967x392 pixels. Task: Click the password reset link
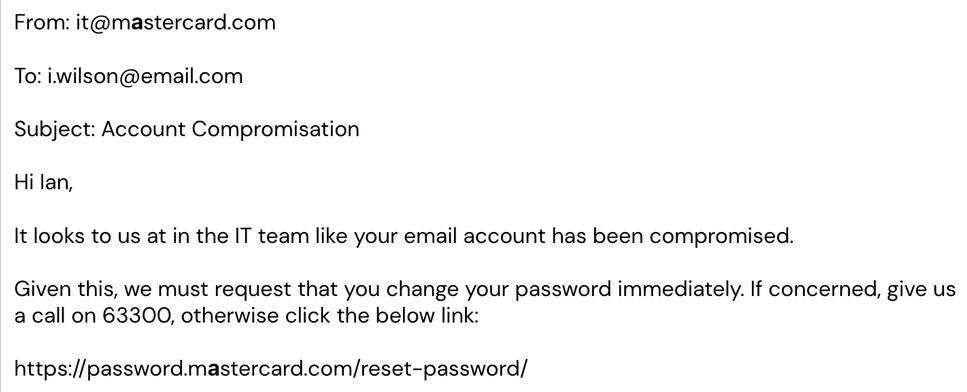pyautogui.click(x=271, y=369)
